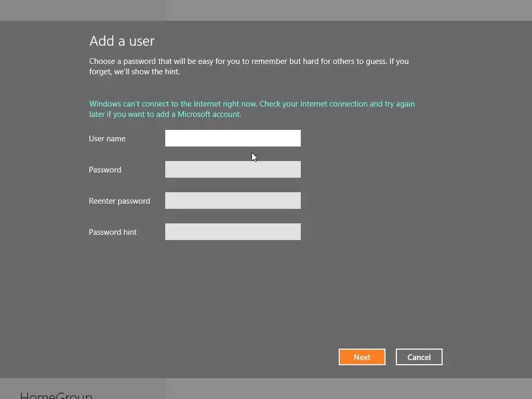Viewport: 532px width, 399px height.
Task: Focus the Password input field
Action: pos(233,169)
